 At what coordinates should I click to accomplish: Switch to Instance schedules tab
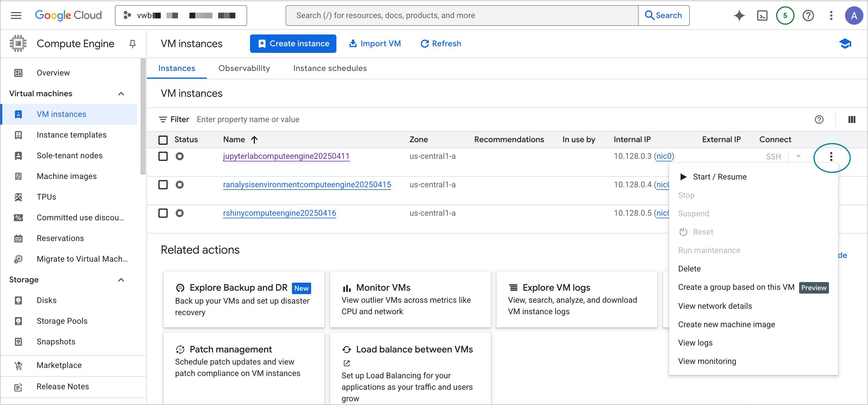point(330,68)
